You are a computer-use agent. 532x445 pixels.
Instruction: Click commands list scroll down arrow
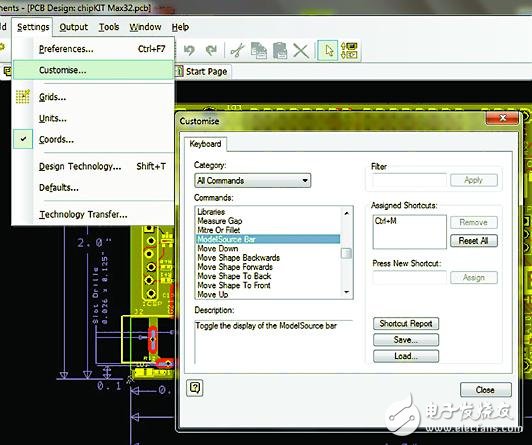[346, 292]
